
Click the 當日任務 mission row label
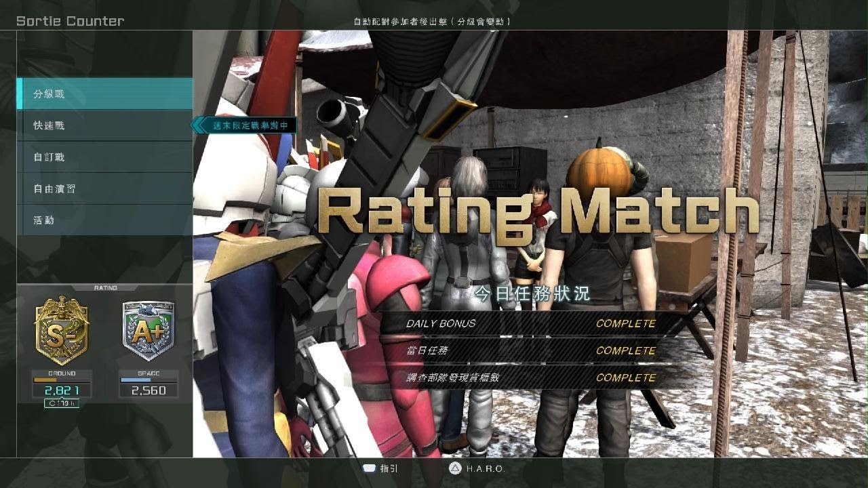point(427,350)
